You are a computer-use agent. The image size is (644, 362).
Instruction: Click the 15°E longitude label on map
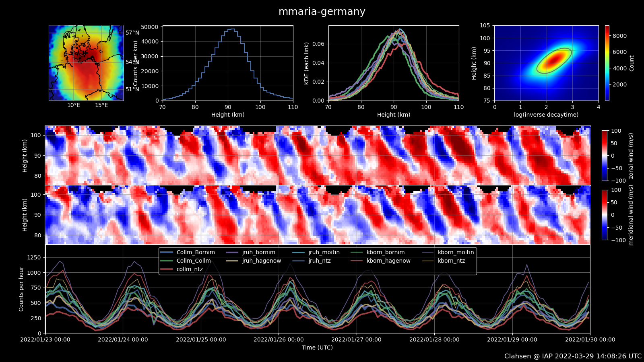(x=101, y=105)
